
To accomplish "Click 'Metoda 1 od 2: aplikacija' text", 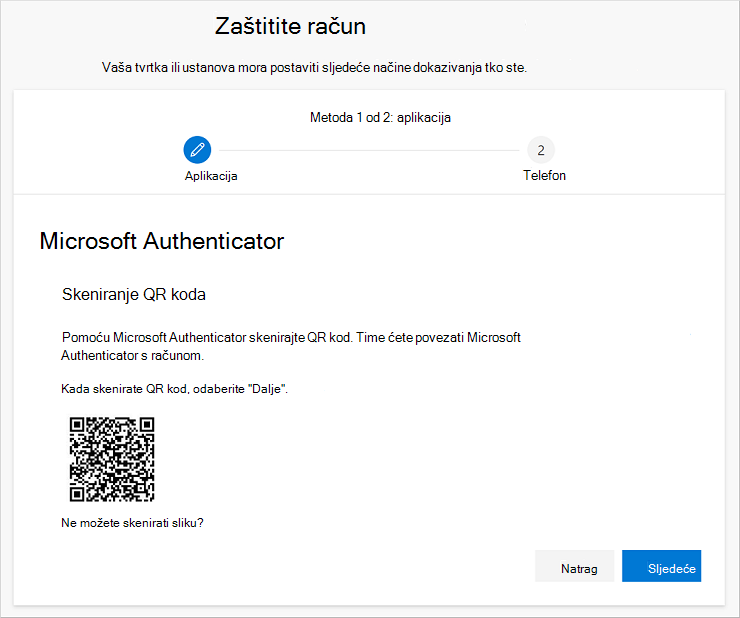I will pyautogui.click(x=380, y=118).
